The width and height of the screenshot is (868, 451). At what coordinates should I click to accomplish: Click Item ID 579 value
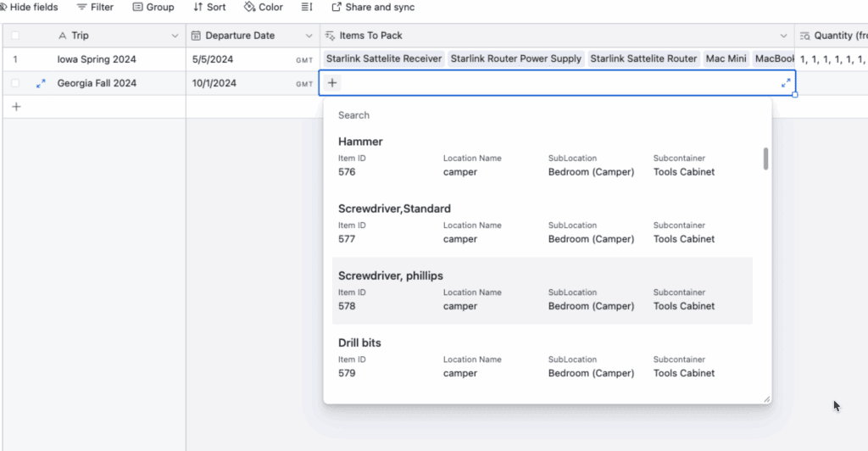347,374
